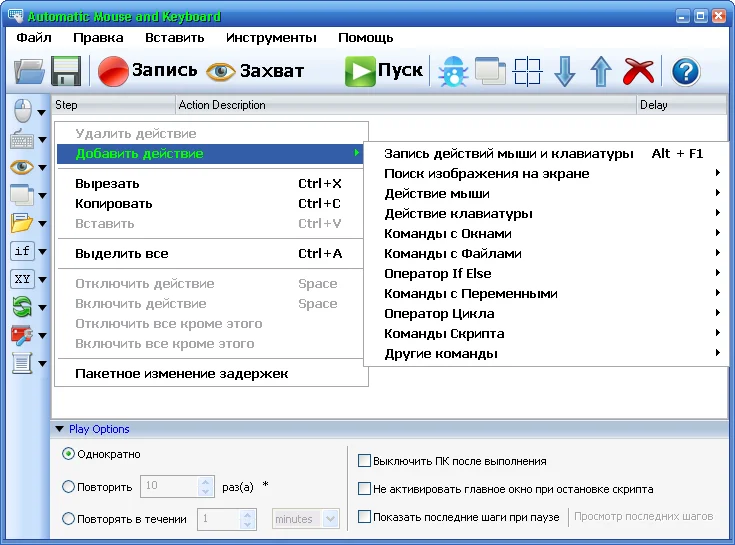
Task: Click the XY variables sidebar icon
Action: click(x=22, y=279)
